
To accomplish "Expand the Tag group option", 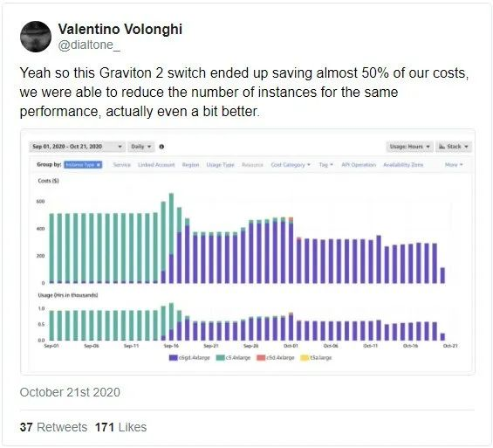I will point(325,164).
